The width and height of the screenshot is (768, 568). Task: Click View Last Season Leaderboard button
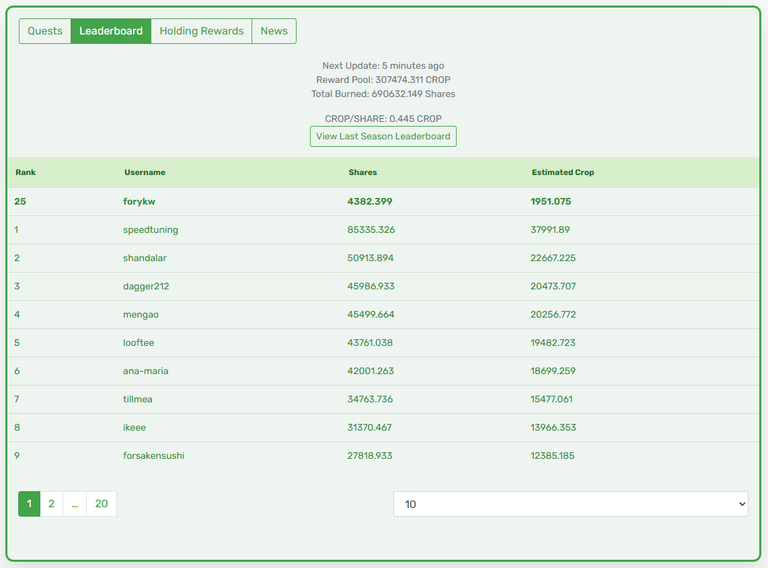tap(383, 136)
